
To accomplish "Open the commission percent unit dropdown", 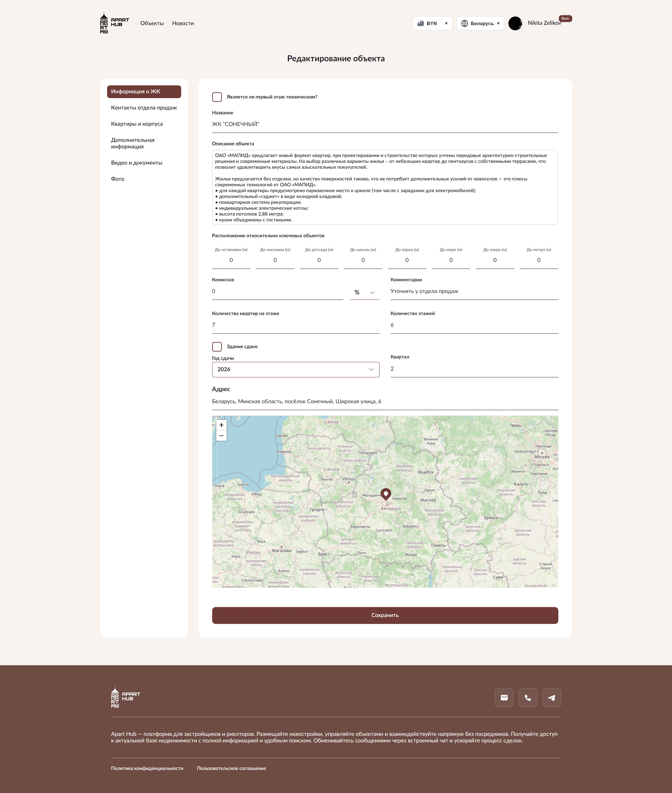I will [x=364, y=292].
